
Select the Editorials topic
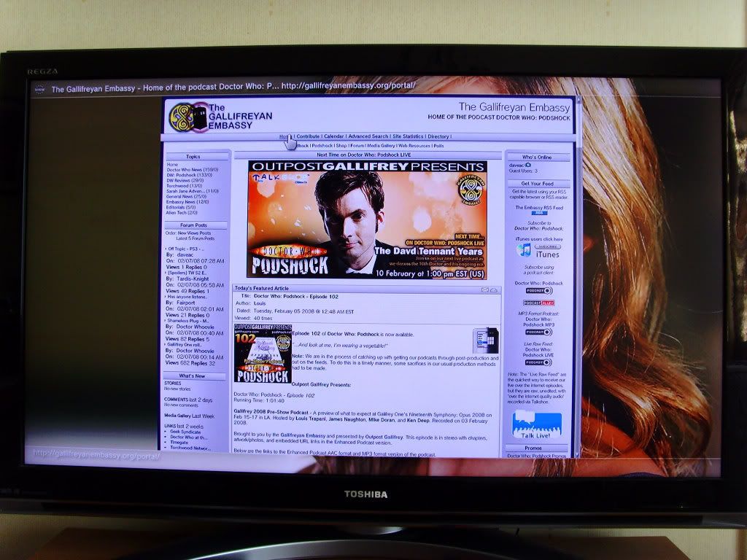[x=181, y=208]
